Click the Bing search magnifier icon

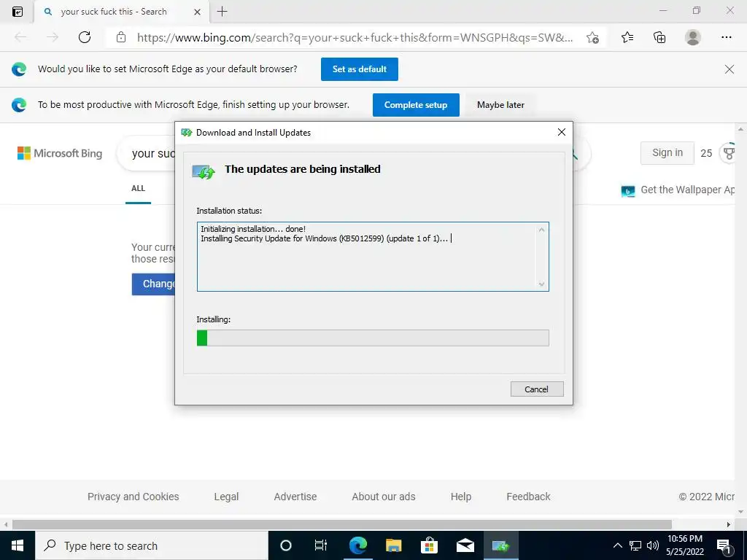tap(575, 154)
